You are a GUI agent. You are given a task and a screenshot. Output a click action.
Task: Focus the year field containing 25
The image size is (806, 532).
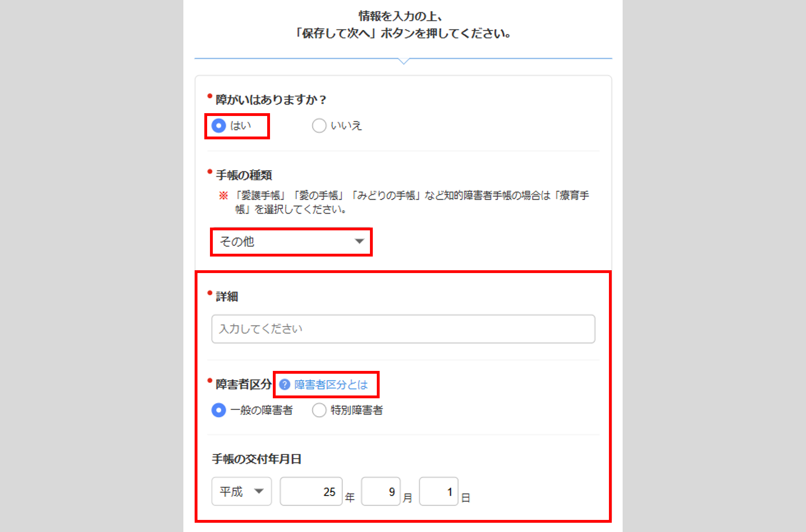point(311,491)
